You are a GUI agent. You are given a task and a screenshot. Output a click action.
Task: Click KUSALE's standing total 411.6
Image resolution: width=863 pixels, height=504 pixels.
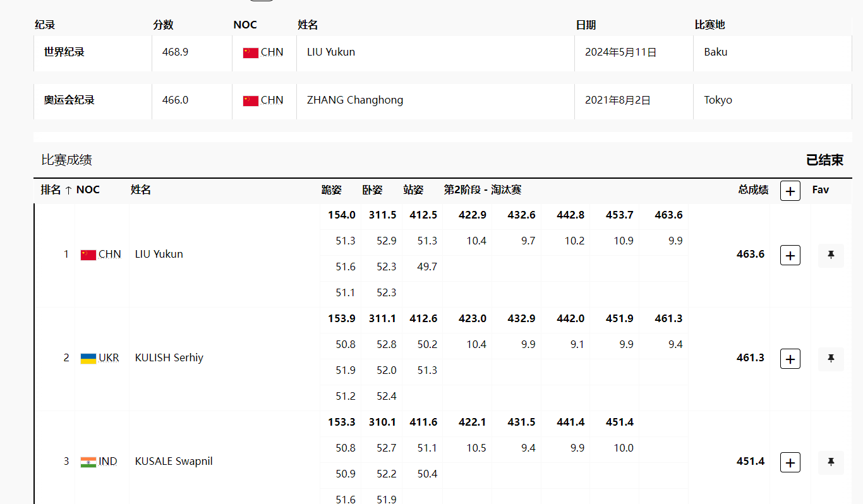423,422
